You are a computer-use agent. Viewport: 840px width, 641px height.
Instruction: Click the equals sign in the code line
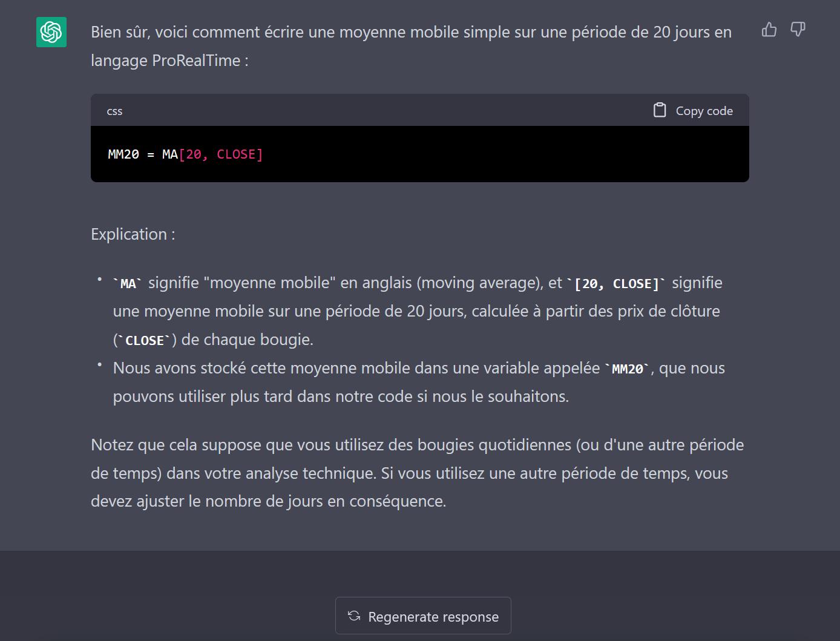(x=151, y=155)
